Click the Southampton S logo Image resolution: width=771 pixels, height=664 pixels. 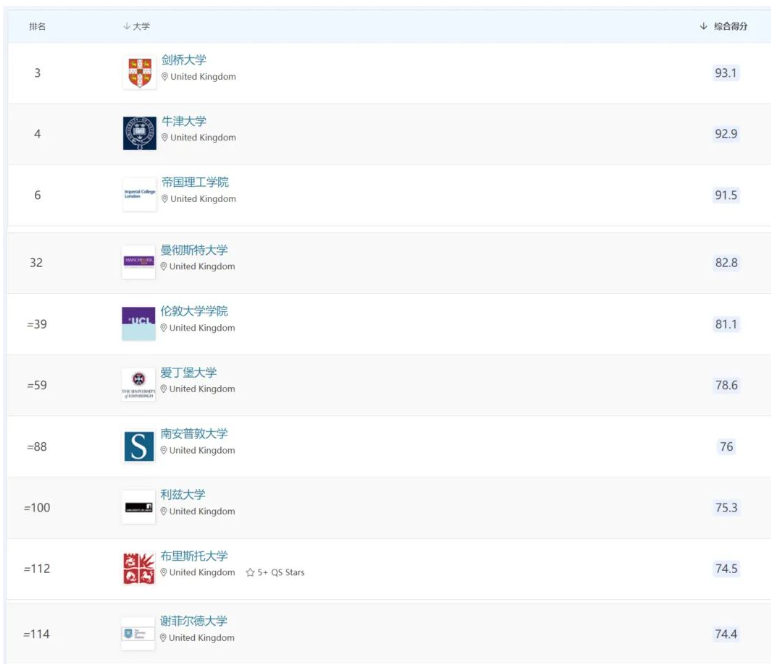(x=139, y=446)
